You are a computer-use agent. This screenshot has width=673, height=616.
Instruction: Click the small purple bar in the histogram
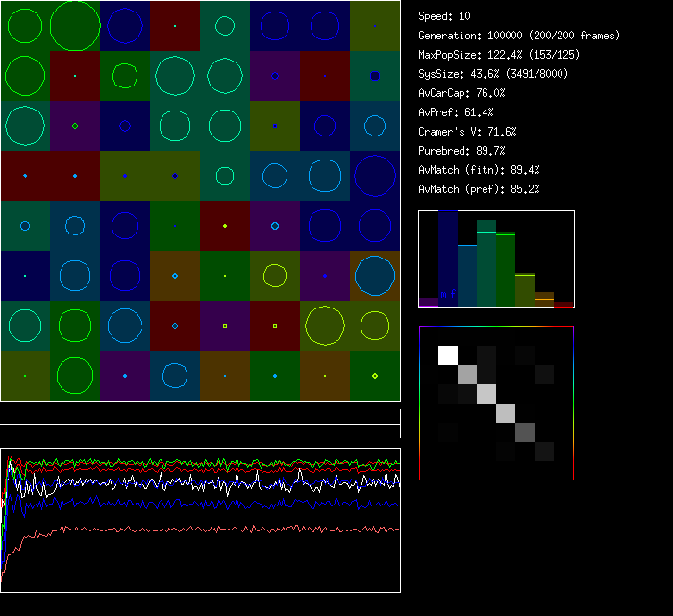428,302
